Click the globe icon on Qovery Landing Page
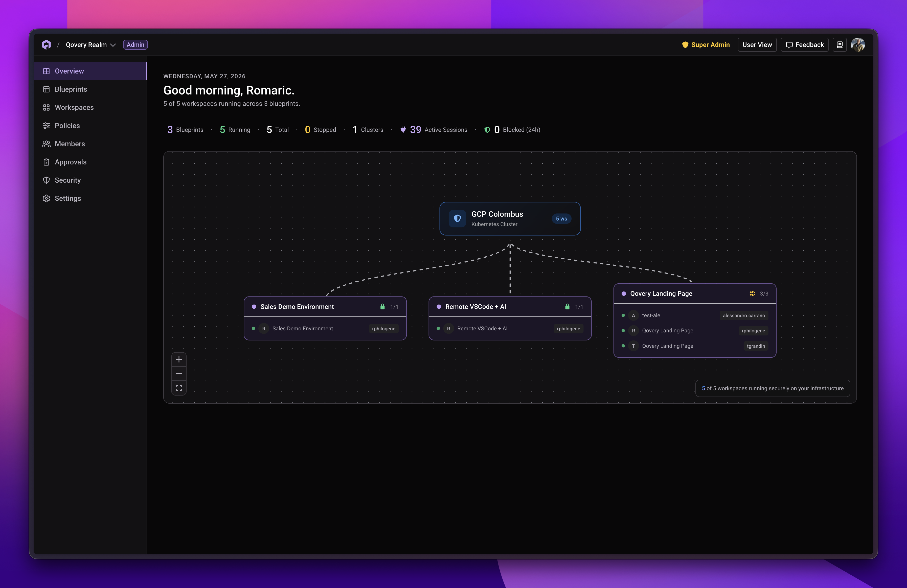Screen dimensions: 907x588 752,293
